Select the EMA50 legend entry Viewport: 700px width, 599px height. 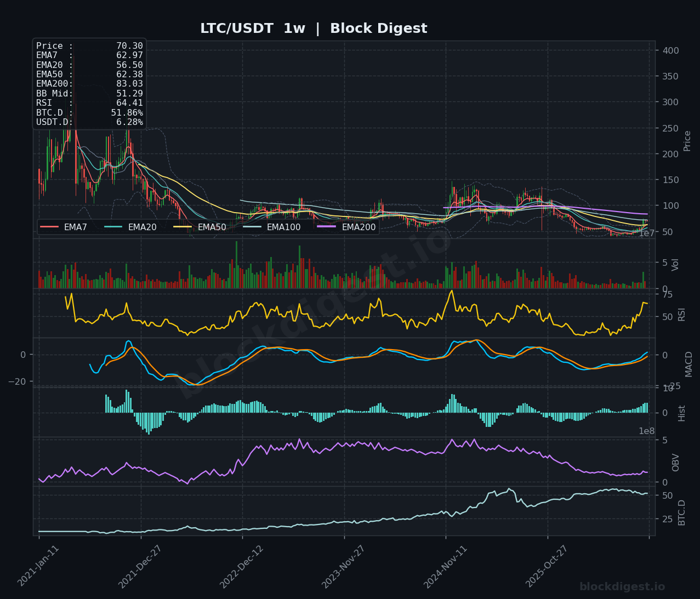(x=200, y=227)
